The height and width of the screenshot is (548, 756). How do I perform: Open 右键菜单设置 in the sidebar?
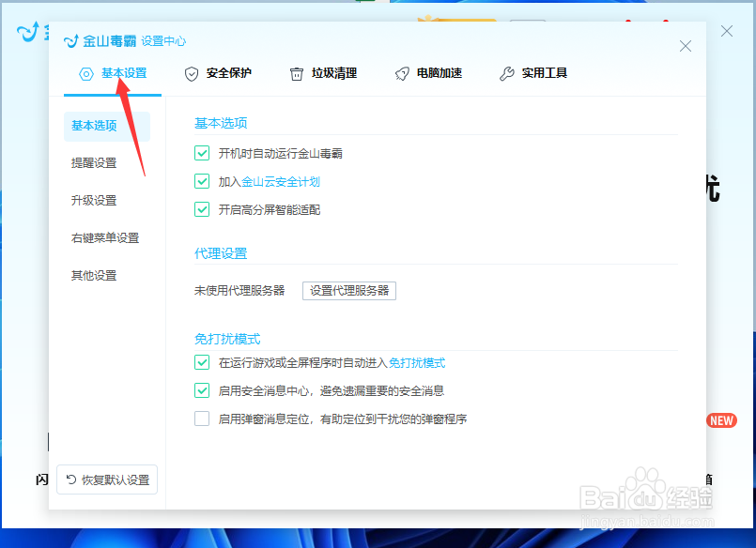point(105,238)
